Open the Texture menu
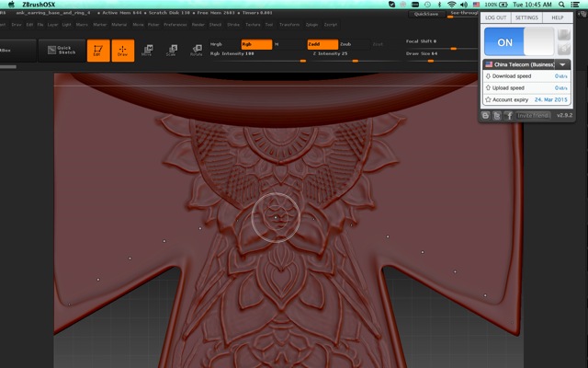The image size is (588, 368). click(253, 25)
